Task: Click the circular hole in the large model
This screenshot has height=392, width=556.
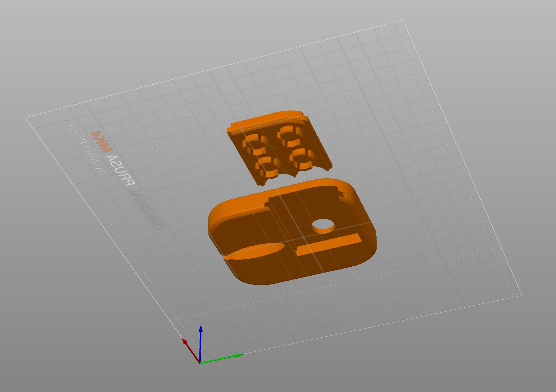Action: pos(323,225)
